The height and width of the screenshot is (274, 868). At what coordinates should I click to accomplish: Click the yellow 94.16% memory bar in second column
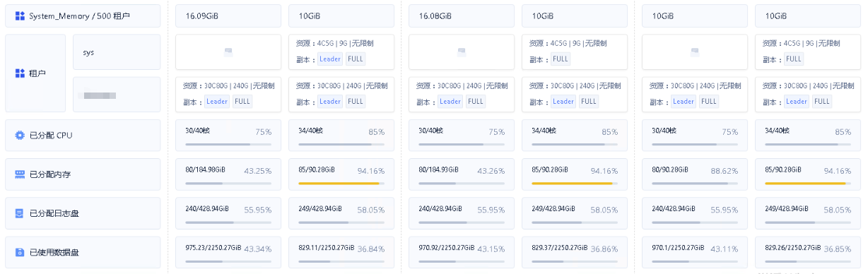click(x=339, y=184)
